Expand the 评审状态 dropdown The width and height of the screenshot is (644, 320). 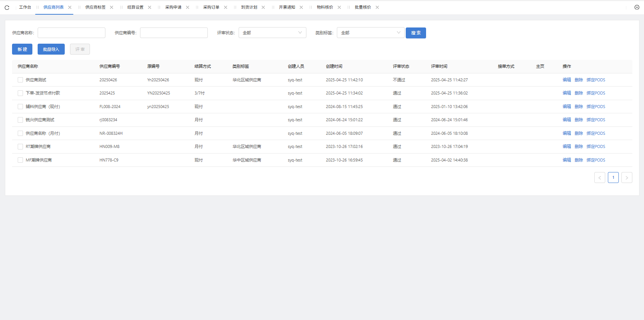[272, 33]
